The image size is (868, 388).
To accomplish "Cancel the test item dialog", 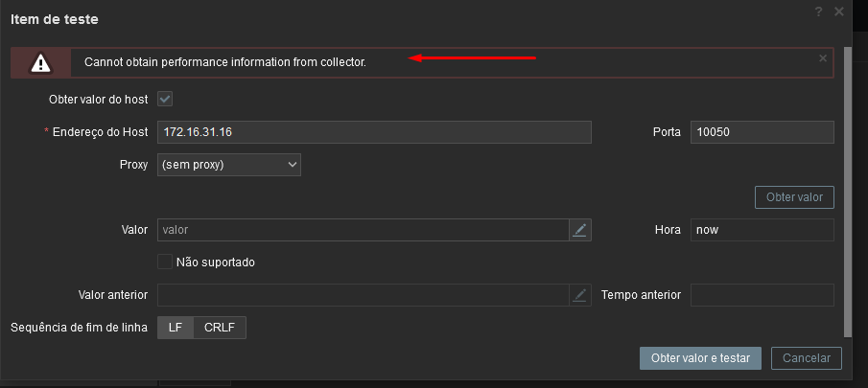I will (x=807, y=358).
